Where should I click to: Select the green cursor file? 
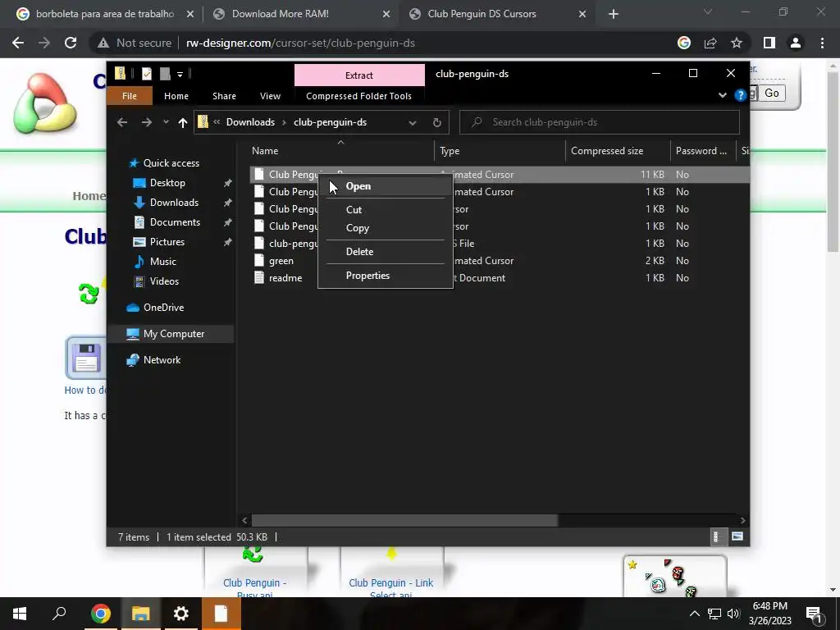pyautogui.click(x=281, y=261)
